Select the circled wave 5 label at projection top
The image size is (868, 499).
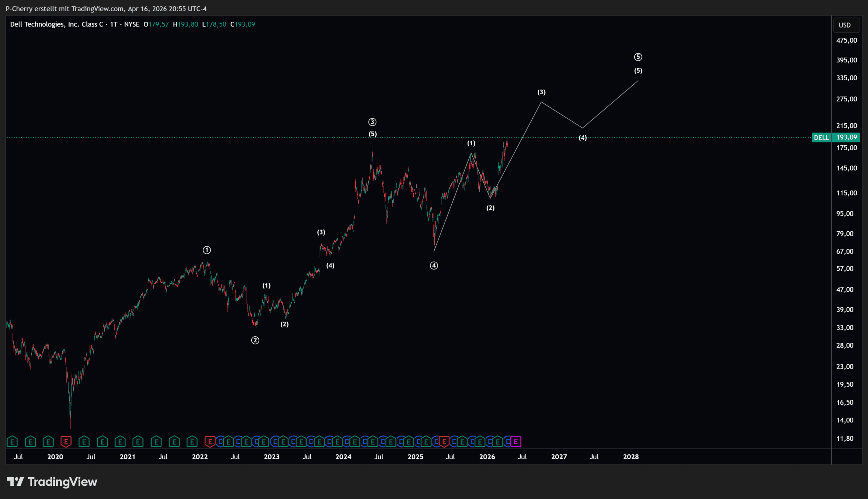tap(638, 57)
